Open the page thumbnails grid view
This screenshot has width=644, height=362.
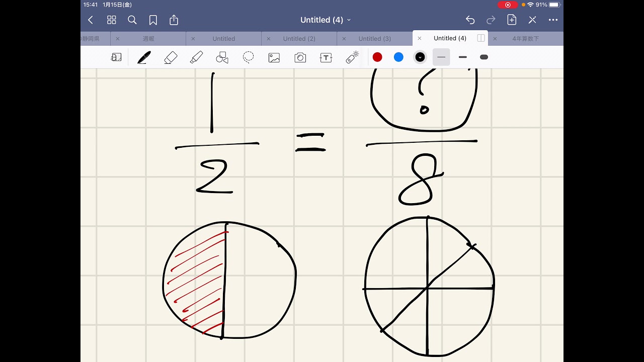coord(112,20)
